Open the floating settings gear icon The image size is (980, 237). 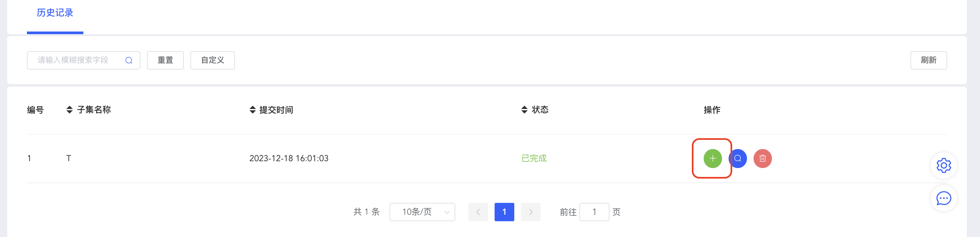pyautogui.click(x=944, y=165)
